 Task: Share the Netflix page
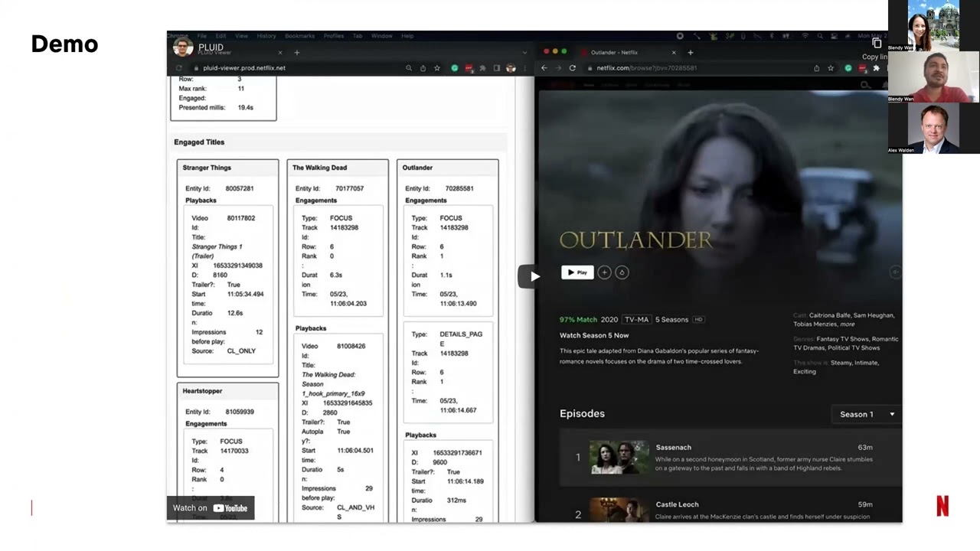816,68
